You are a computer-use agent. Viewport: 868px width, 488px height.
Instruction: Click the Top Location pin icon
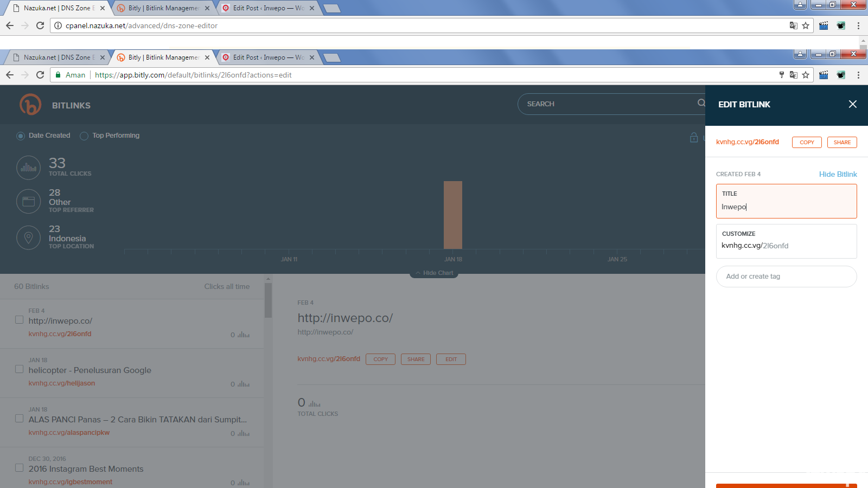[29, 237]
